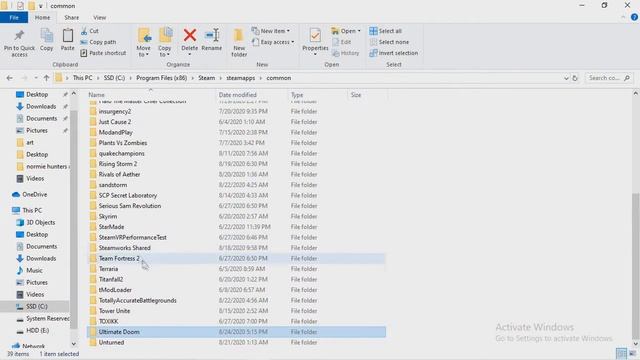Click Steam in the address breadcrumb
The width and height of the screenshot is (640, 360).
[207, 78]
